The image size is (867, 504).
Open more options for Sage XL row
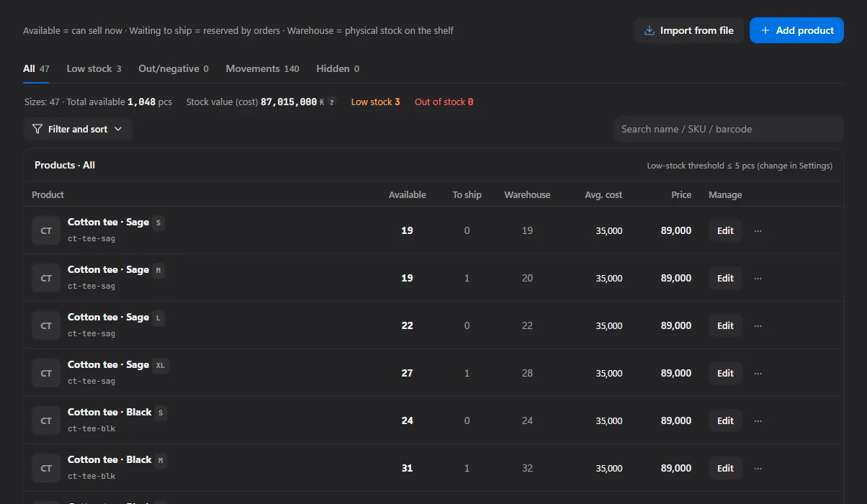click(758, 373)
